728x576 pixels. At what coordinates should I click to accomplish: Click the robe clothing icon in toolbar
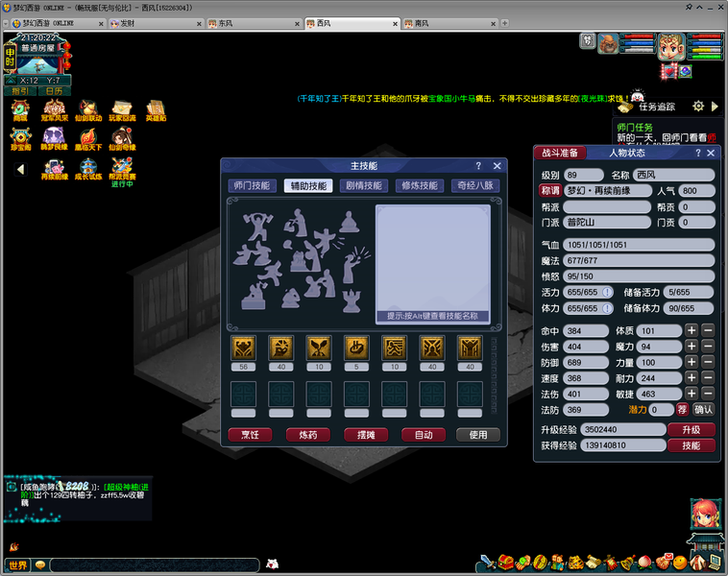click(x=698, y=563)
